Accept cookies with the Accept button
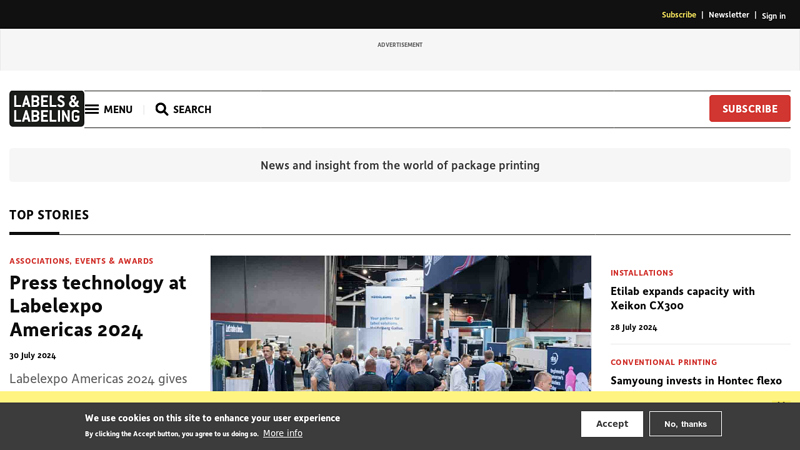The image size is (800, 450). pyautogui.click(x=612, y=424)
